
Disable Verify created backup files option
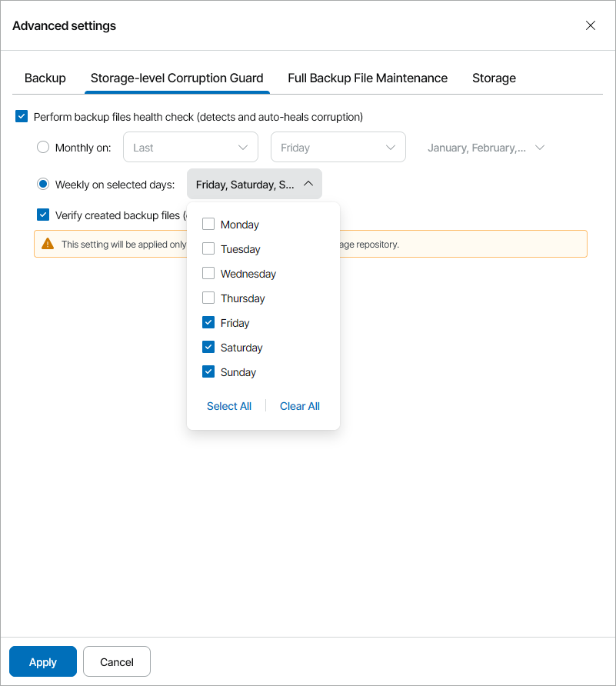[x=43, y=215]
